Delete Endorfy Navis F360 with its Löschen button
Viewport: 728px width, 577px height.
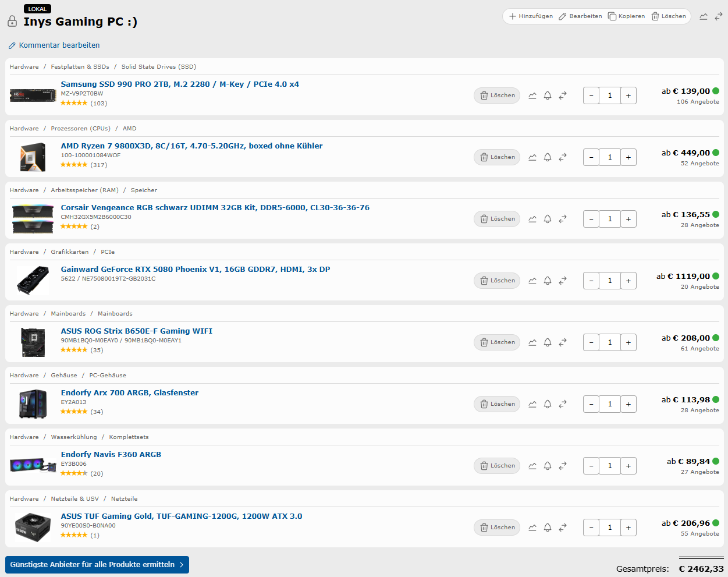(x=497, y=466)
